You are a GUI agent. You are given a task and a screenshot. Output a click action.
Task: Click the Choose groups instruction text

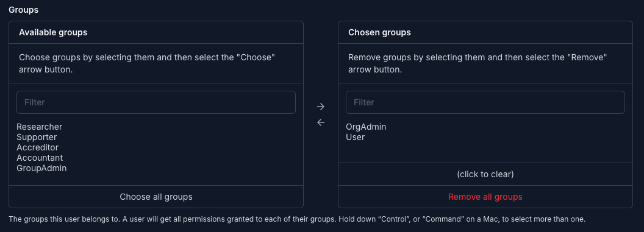click(147, 63)
